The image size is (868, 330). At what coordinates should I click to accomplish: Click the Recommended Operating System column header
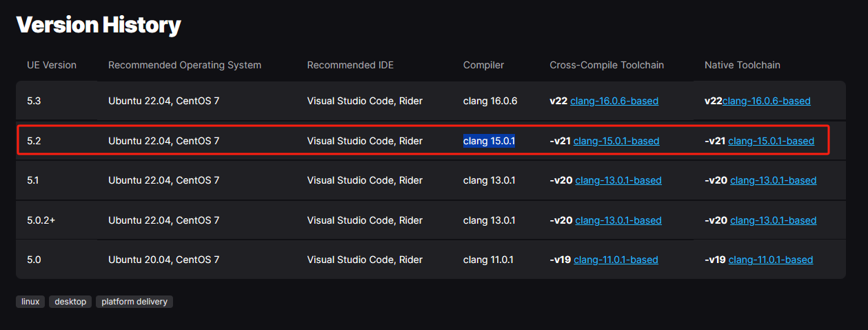click(185, 65)
